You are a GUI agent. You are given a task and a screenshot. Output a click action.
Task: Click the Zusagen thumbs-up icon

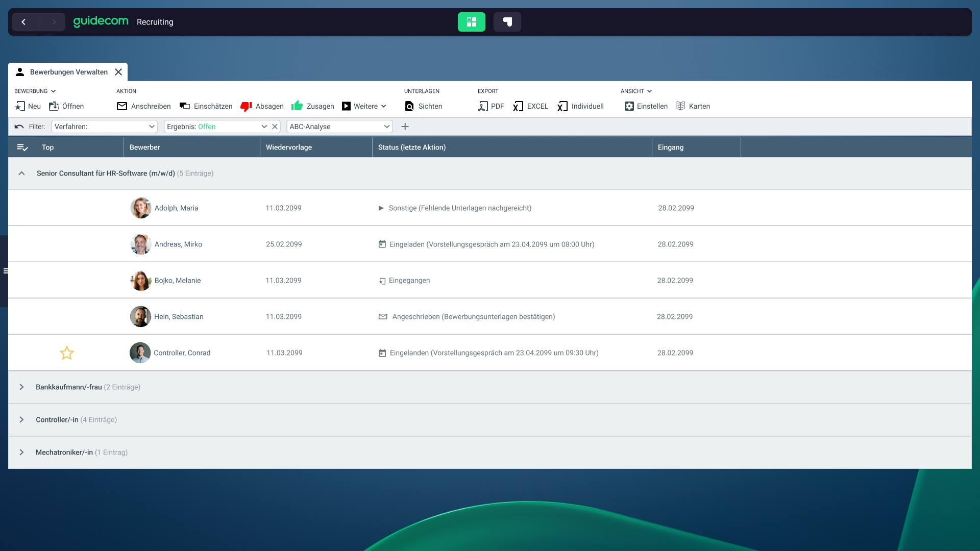[297, 106]
